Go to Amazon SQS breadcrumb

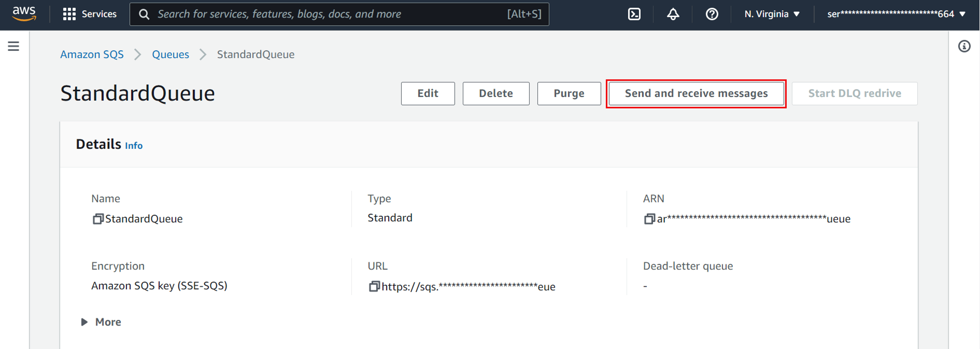pos(92,54)
